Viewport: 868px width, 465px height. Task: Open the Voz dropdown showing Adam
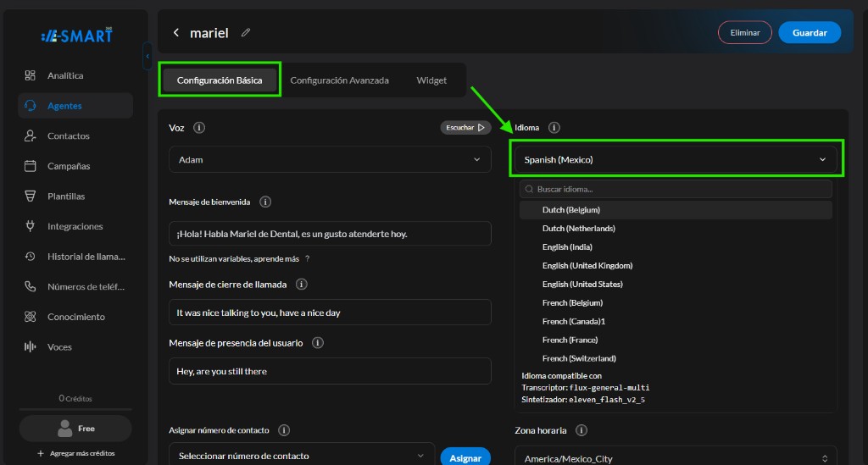(x=330, y=160)
